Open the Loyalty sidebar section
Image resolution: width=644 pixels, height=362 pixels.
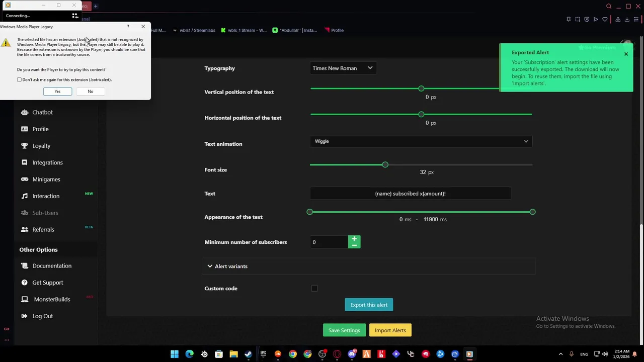coord(41,146)
